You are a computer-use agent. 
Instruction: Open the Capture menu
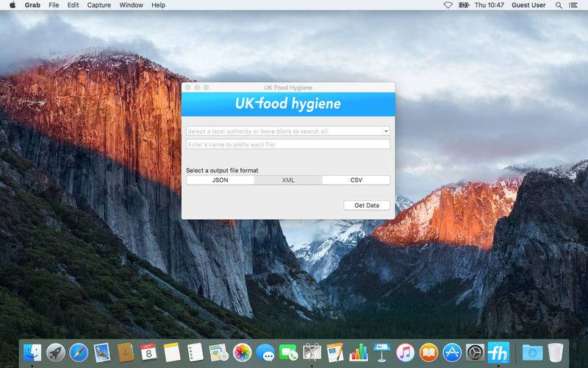99,5
